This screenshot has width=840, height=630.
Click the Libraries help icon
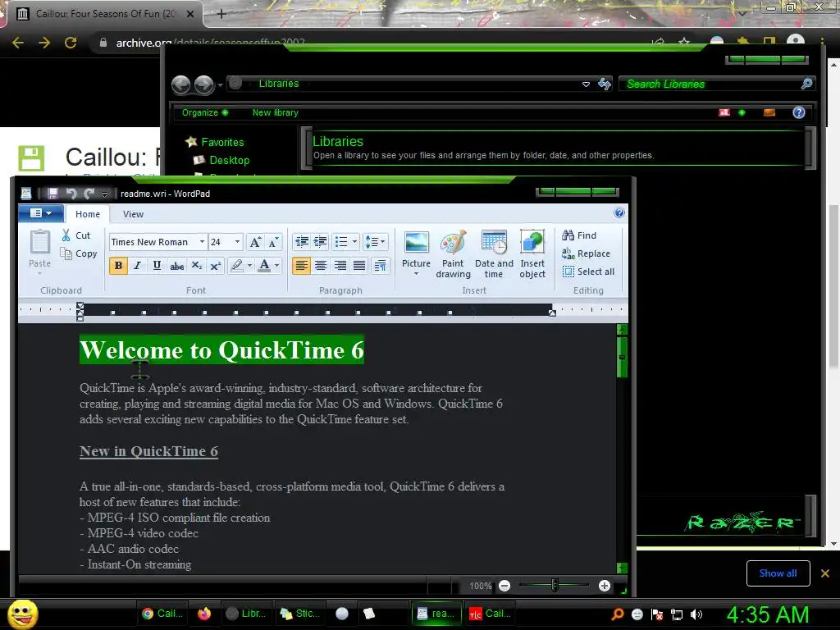[x=799, y=112]
